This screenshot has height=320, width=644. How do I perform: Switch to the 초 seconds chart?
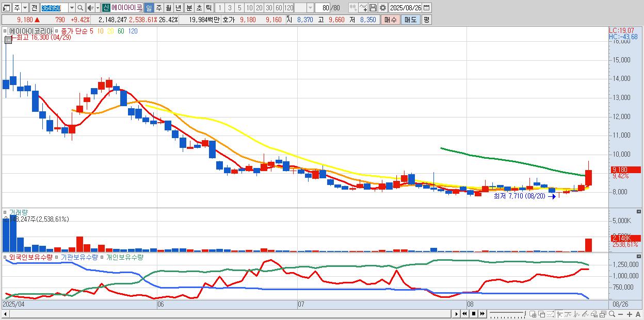199,8
